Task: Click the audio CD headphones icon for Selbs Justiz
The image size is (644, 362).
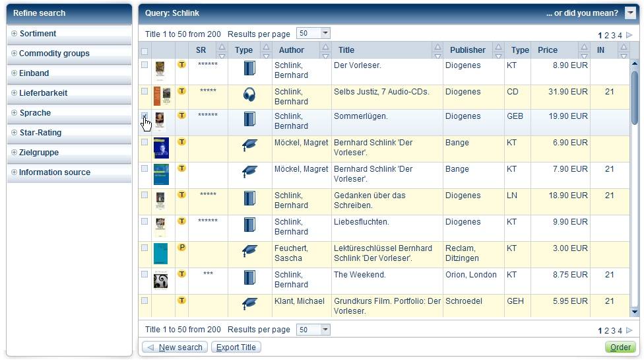Action: [x=249, y=94]
